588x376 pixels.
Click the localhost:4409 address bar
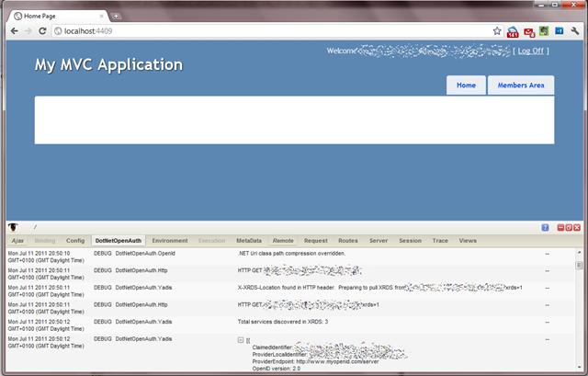pos(266,30)
